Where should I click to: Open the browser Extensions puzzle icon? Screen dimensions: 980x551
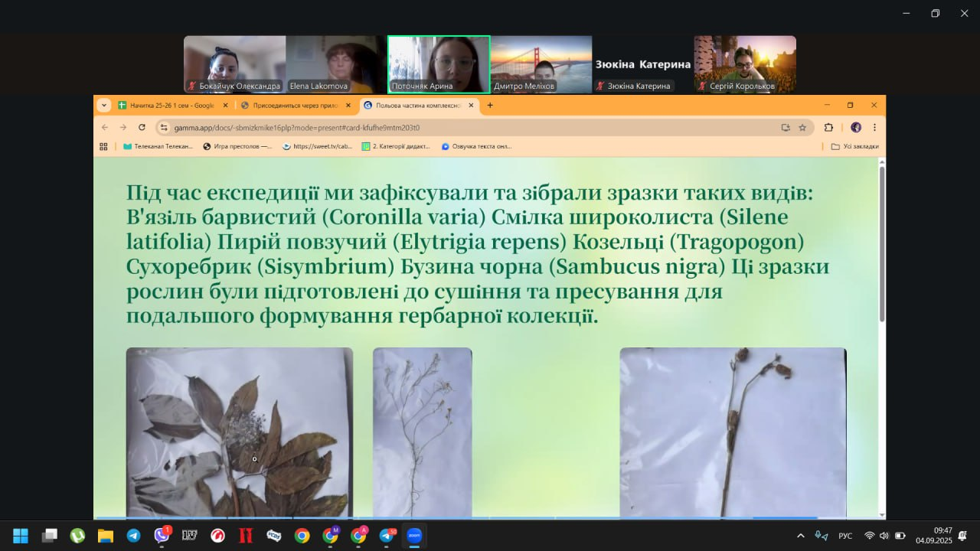[828, 127]
